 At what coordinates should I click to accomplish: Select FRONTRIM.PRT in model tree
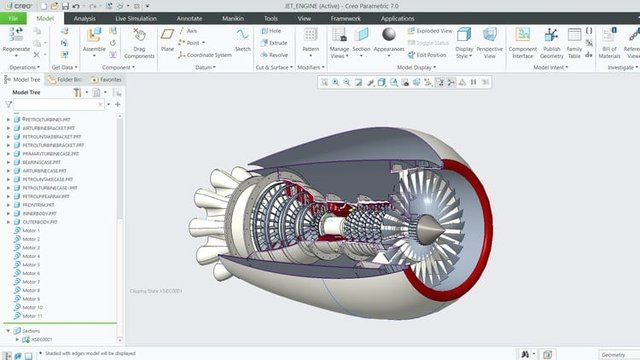click(x=38, y=205)
